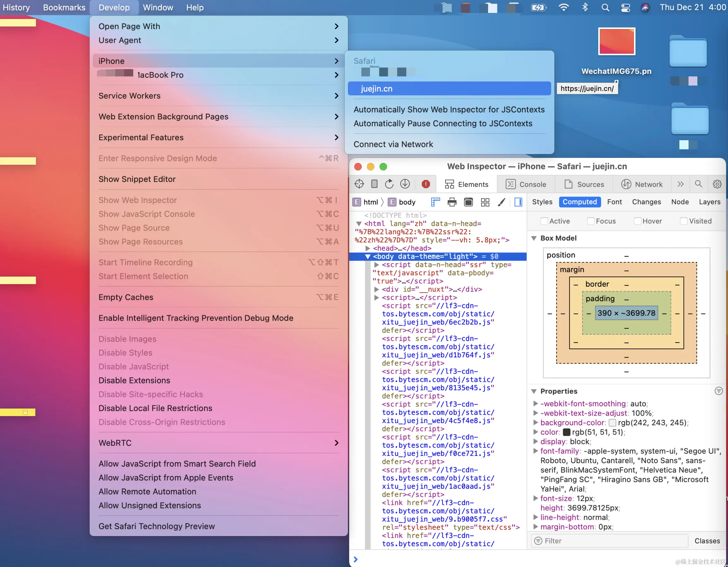
Task: Switch to the Styles sidebar tab
Action: click(x=542, y=202)
